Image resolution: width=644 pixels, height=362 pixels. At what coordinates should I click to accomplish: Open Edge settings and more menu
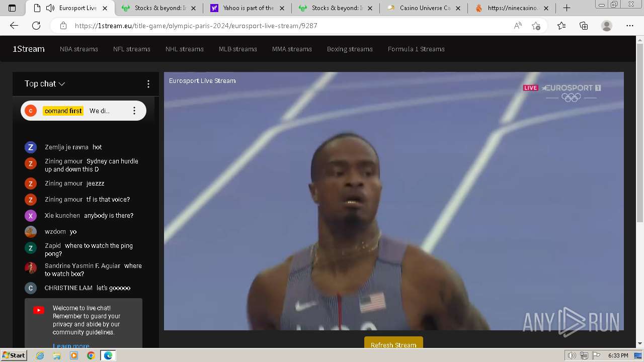tap(630, 26)
